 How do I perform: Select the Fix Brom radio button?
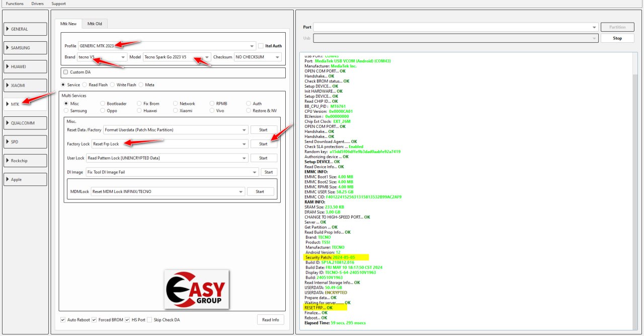pyautogui.click(x=139, y=104)
